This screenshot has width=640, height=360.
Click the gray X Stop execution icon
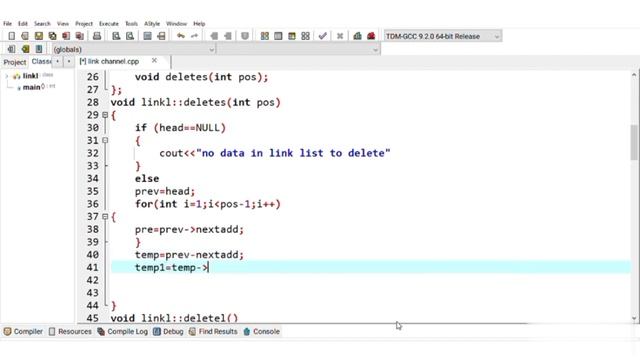click(x=340, y=36)
